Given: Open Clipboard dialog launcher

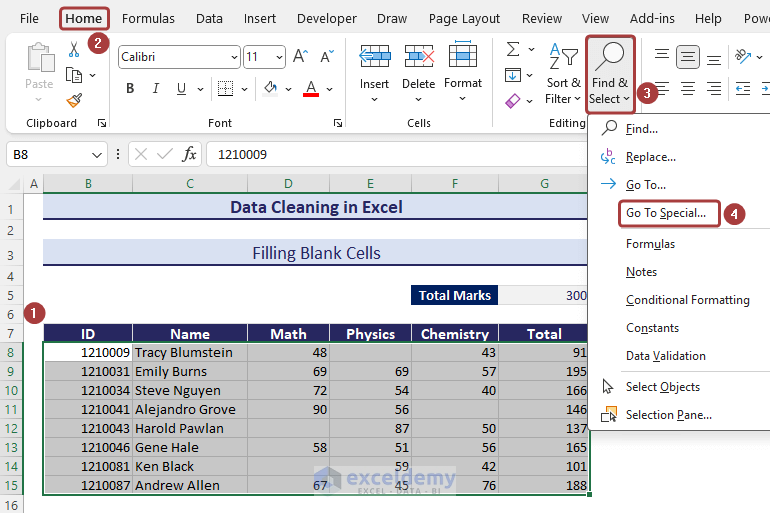Looking at the screenshot, I should tap(102, 123).
